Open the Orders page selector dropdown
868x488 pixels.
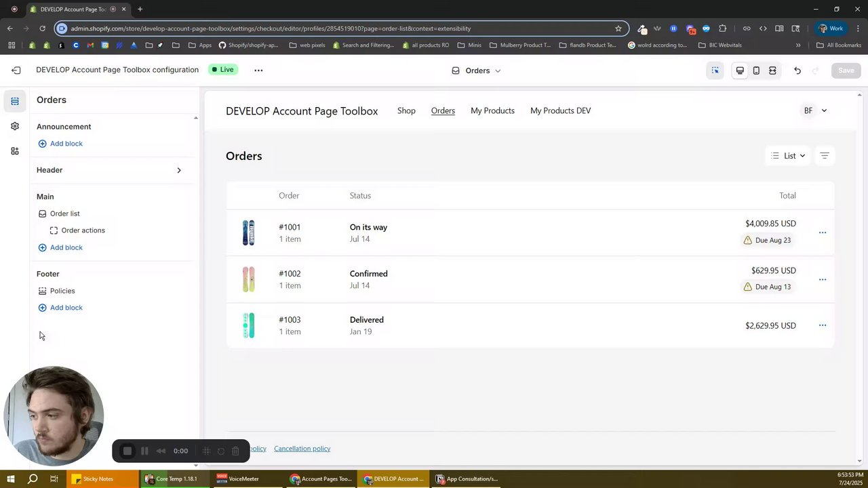coord(477,70)
